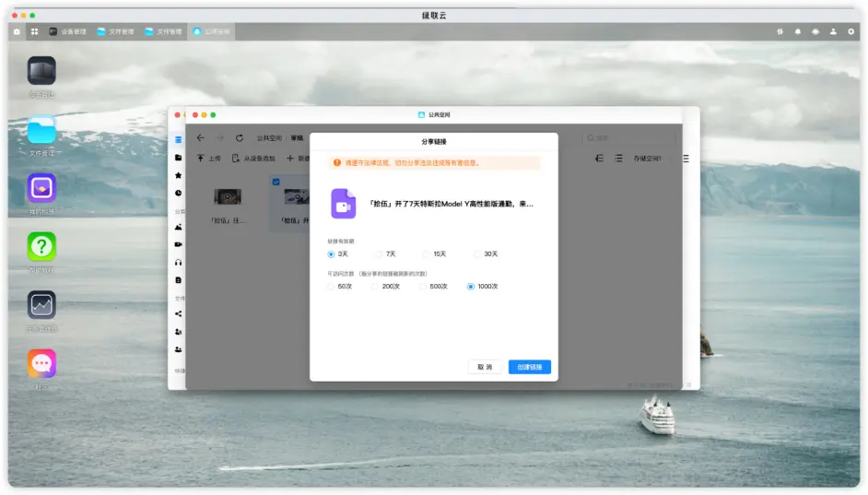Pick the 50次 access limit
Image resolution: width=868 pixels, height=495 pixels.
pyautogui.click(x=332, y=287)
